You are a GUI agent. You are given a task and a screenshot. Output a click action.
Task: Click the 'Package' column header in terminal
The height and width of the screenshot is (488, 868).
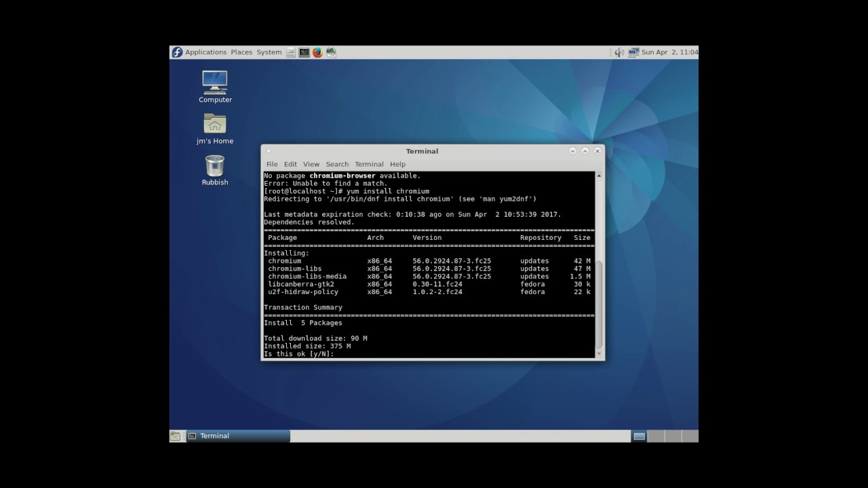[282, 238]
